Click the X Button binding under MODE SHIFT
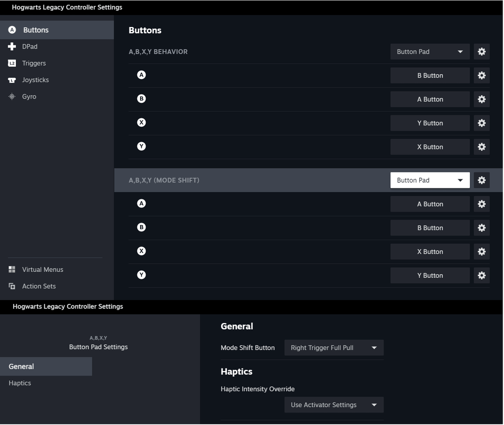The image size is (504, 425). pyautogui.click(x=429, y=251)
